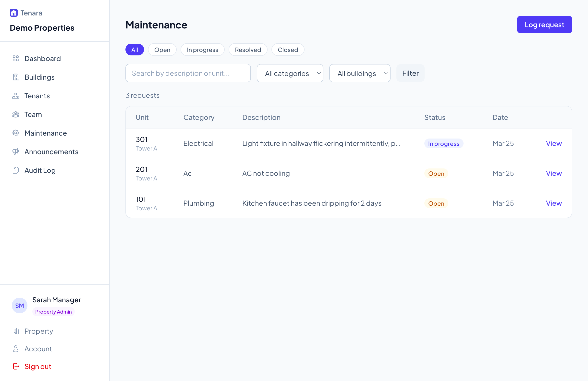The image size is (588, 381).
Task: Select the Audit Log document icon
Action: [x=16, y=170]
